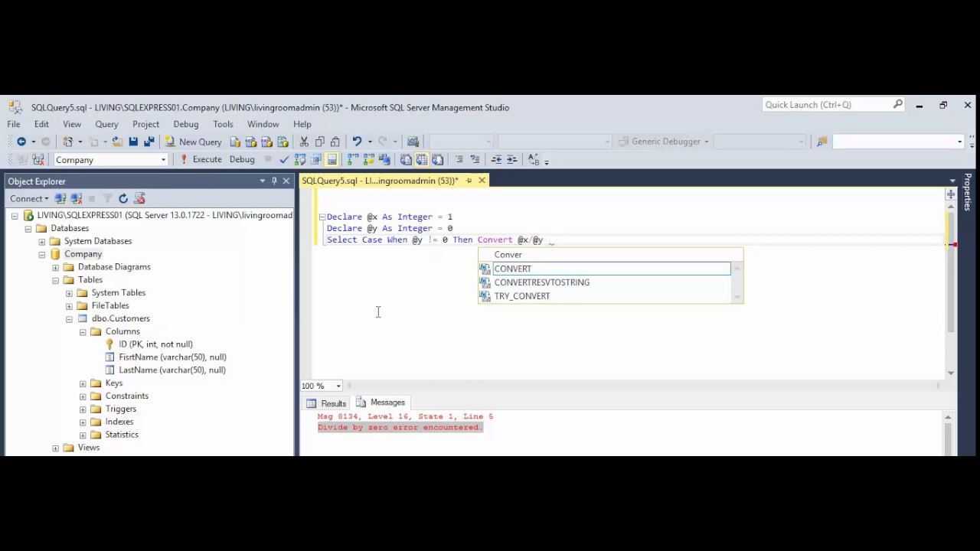Click the Comment out selected lines icon
The width and height of the screenshot is (980, 551).
(x=459, y=159)
